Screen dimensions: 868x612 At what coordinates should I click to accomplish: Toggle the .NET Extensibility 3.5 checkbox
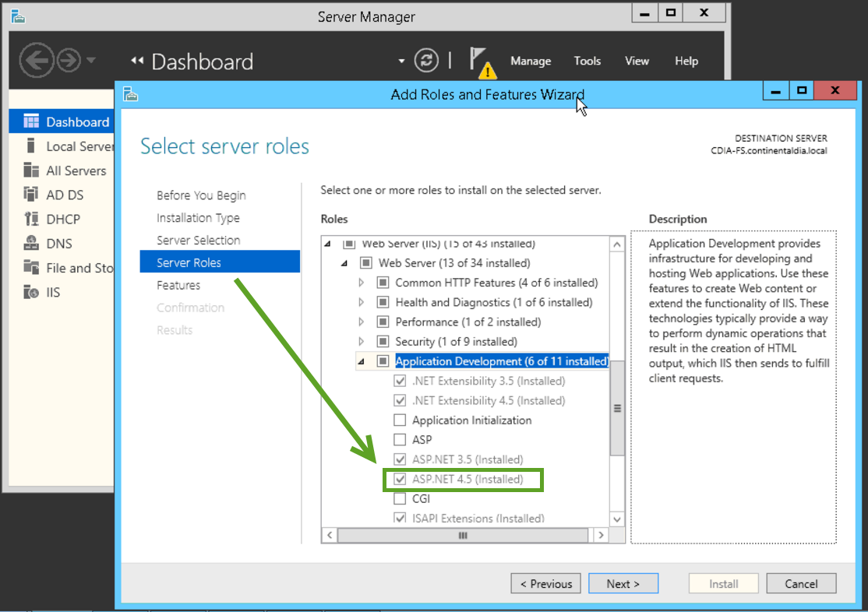click(x=400, y=381)
